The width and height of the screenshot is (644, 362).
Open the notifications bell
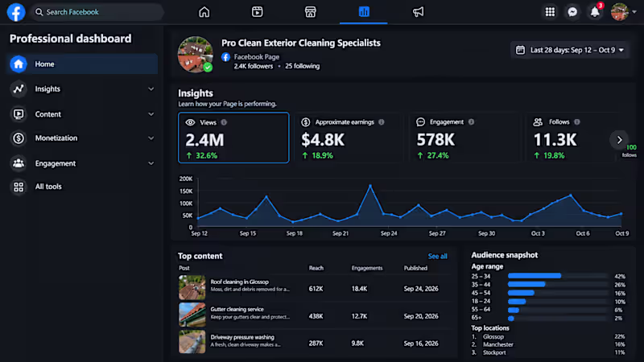(595, 12)
